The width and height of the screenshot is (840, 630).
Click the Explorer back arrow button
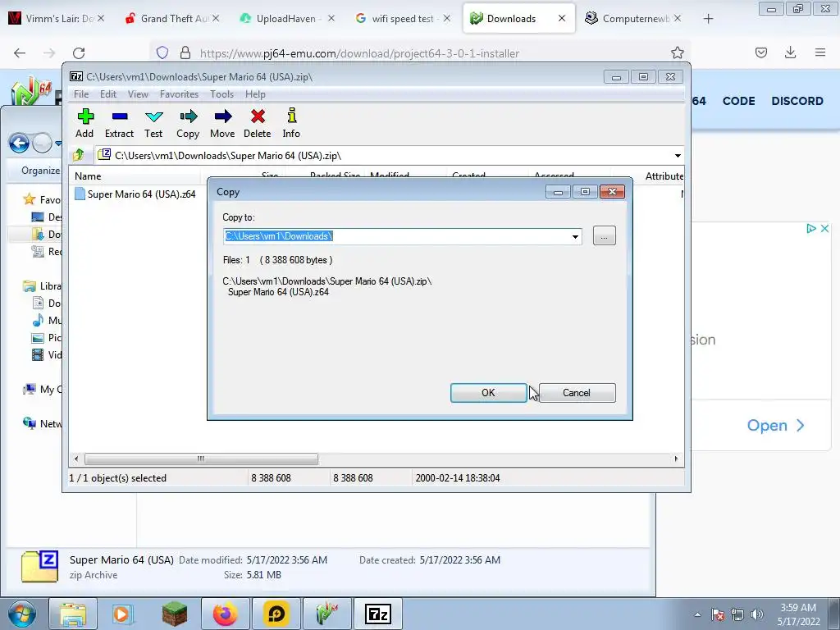tap(20, 143)
